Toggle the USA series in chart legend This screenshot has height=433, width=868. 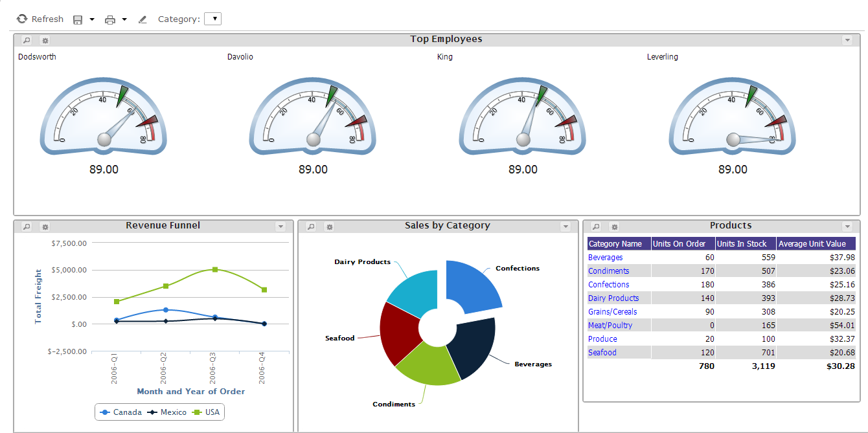(x=206, y=412)
